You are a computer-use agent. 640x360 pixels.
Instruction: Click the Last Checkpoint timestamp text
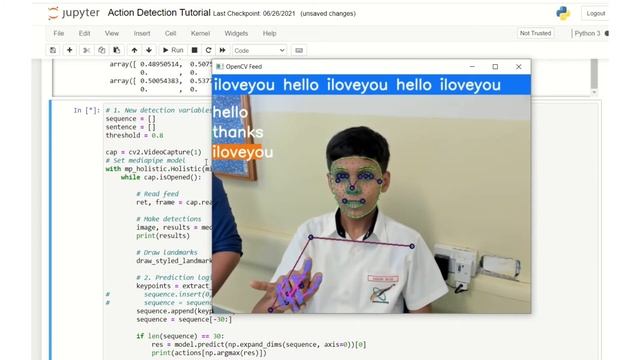(253, 13)
